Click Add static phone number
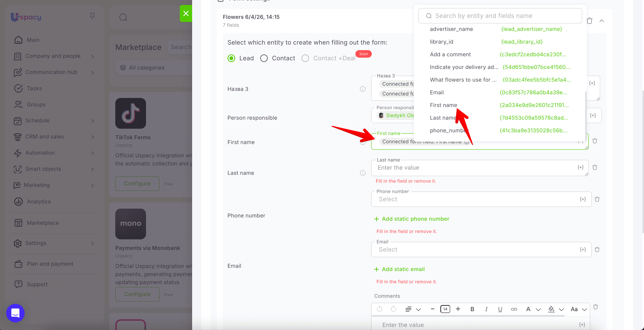The width and height of the screenshot is (644, 330). click(412, 219)
